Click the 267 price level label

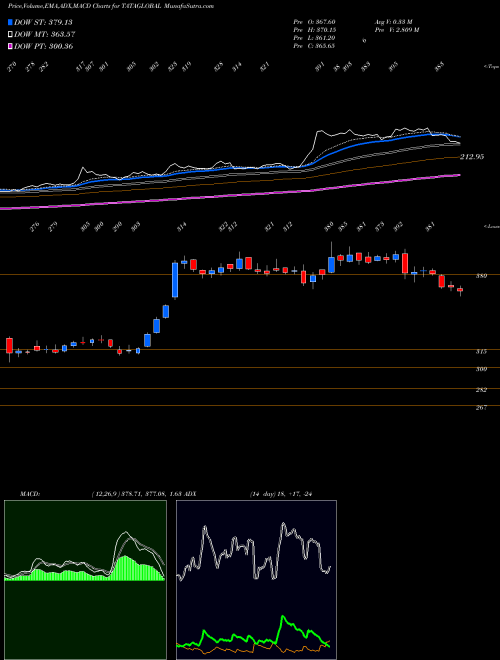pos(481,407)
